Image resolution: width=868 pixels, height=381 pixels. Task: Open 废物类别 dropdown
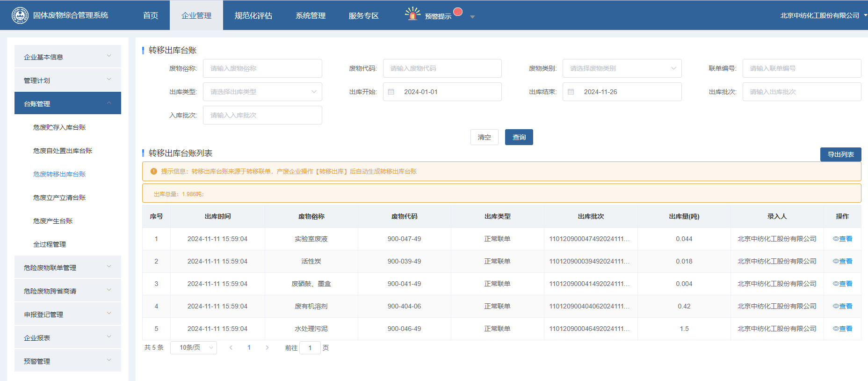pyautogui.click(x=622, y=68)
